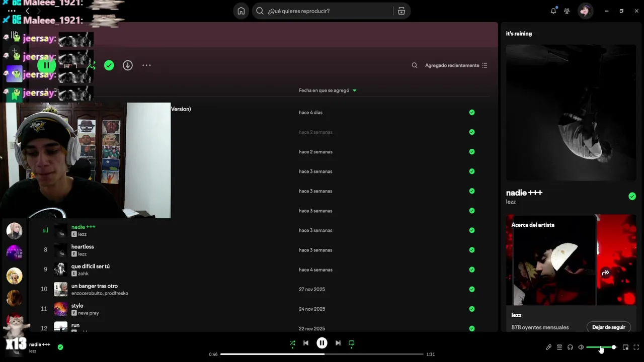This screenshot has height=362, width=644.
Task: Open dog avatar library item in sidebar
Action: (x=14, y=276)
